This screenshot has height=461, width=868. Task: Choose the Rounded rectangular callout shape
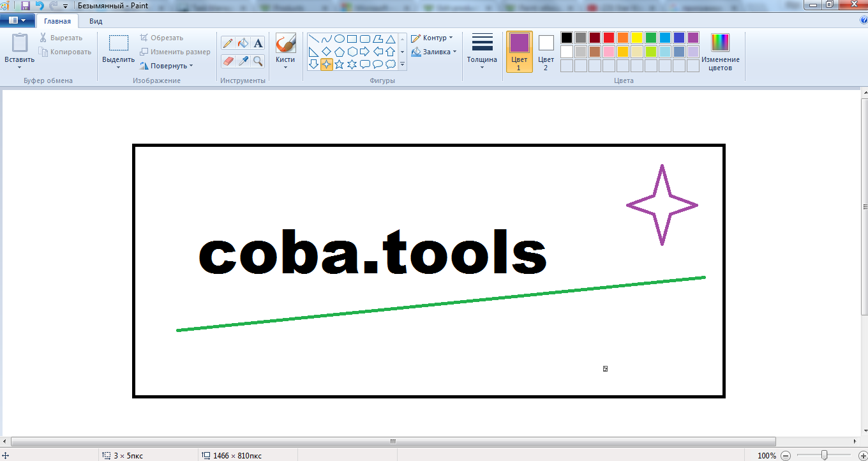coord(365,64)
